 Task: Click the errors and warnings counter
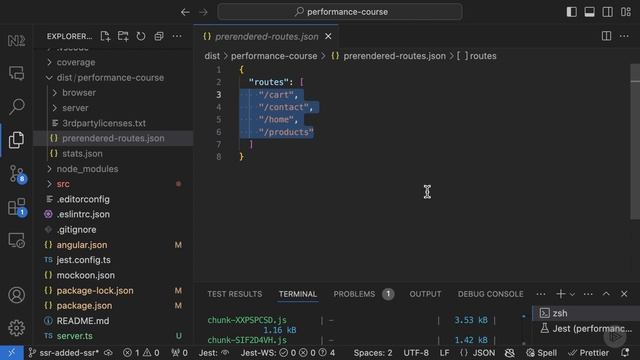141,353
